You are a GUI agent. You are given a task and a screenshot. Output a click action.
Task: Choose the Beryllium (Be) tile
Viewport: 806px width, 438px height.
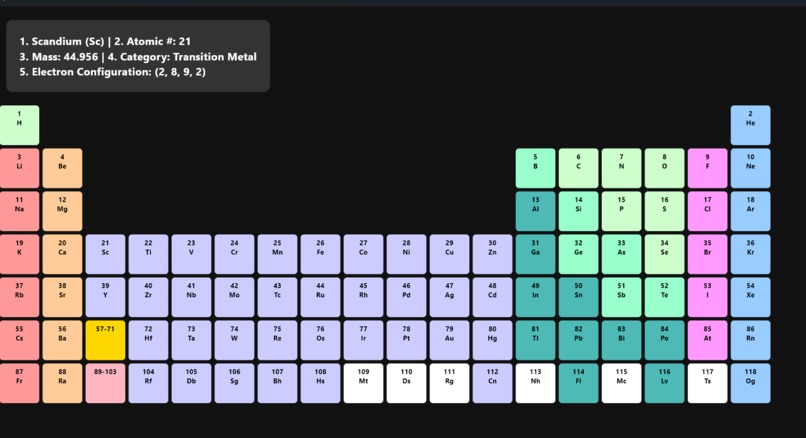click(x=62, y=168)
